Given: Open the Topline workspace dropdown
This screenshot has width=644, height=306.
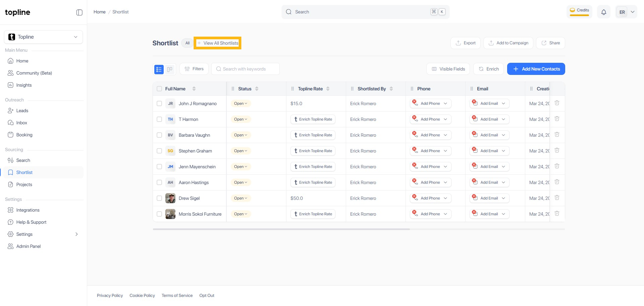Looking at the screenshot, I should click(x=44, y=37).
